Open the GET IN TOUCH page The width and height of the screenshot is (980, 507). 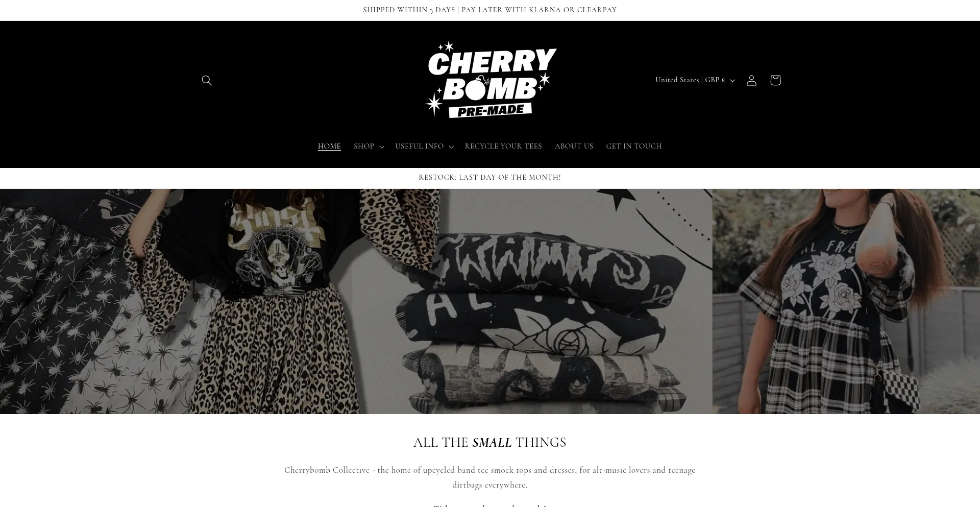[633, 146]
